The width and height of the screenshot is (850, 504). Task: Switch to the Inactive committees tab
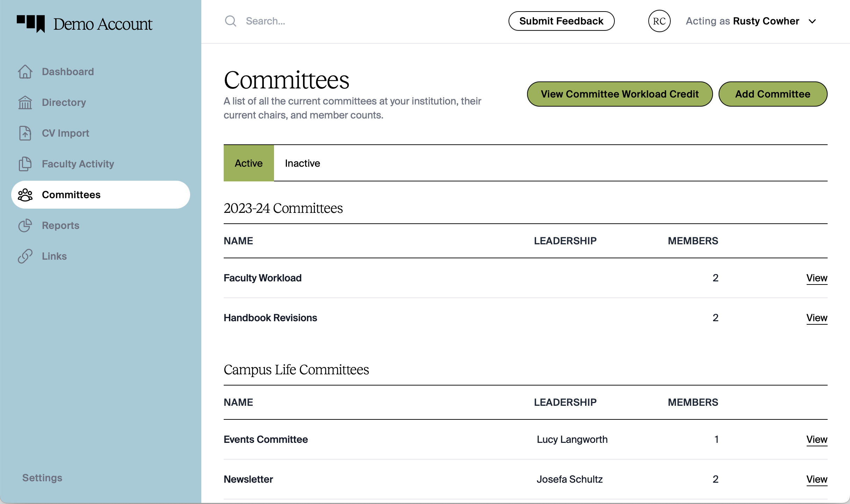click(x=302, y=163)
